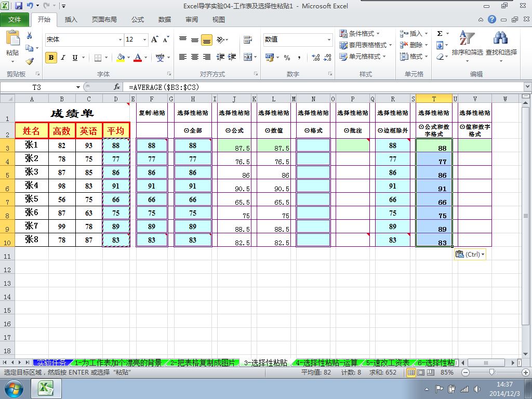532x399 pixels.
Task: Click the Fill down arrow icon
Action: [440, 45]
